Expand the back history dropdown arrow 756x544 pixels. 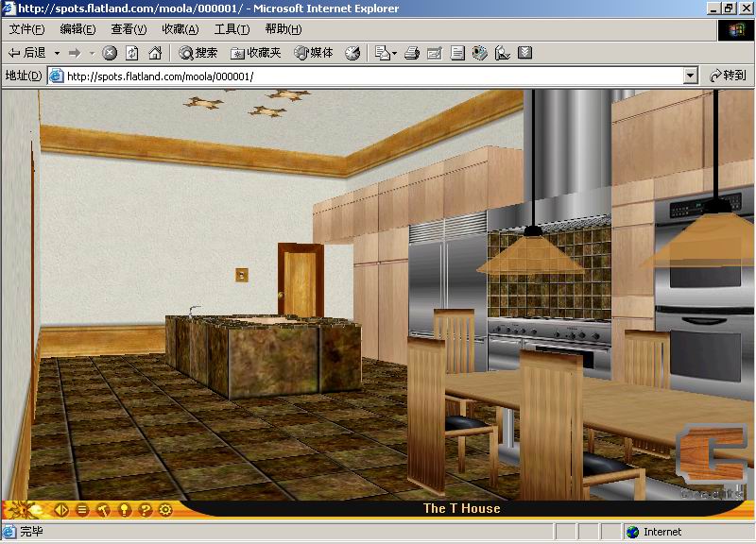pos(57,53)
